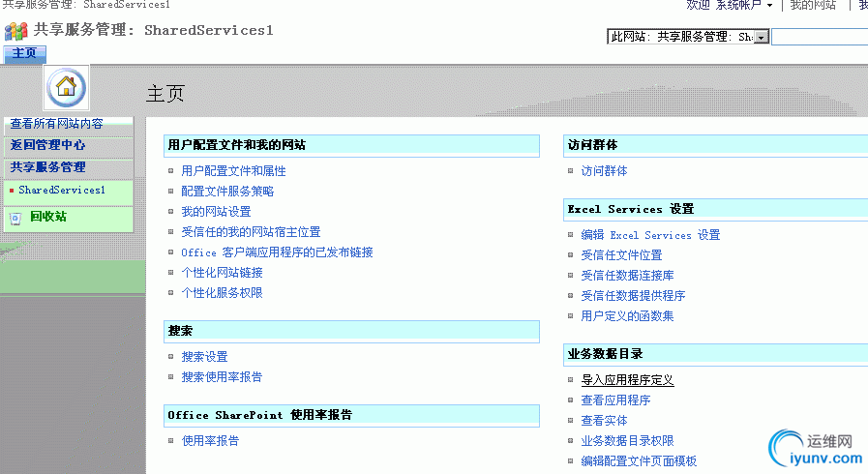Viewport: 868px width, 474px height.
Task: Open 受信任文件位置
Action: click(621, 255)
